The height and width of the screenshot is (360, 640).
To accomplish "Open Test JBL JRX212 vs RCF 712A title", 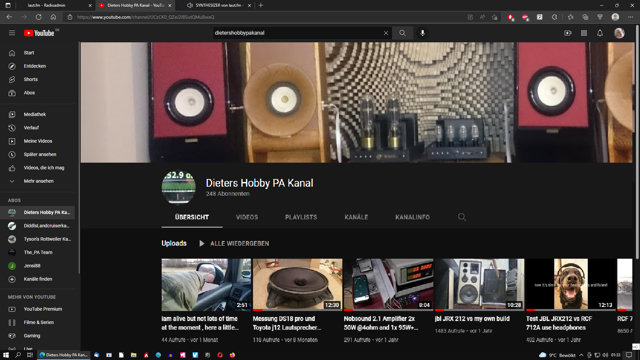I will tap(559, 323).
